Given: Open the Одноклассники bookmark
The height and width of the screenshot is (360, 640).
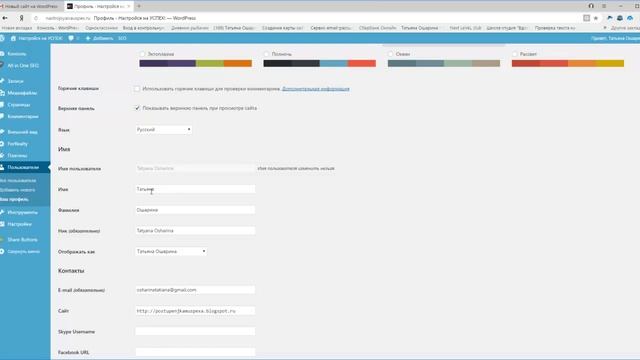Looking at the screenshot, I should point(102,28).
